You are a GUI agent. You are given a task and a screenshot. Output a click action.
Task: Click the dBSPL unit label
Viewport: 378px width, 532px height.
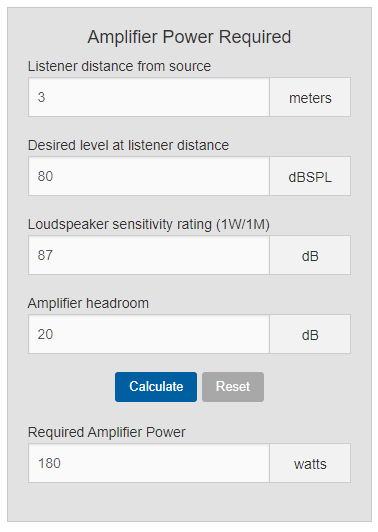[x=310, y=177]
